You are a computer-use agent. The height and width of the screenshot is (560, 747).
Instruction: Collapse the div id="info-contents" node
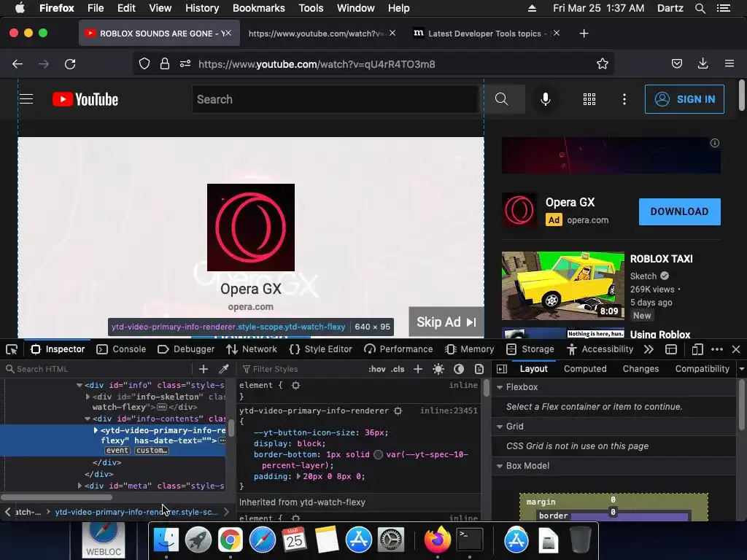88,419
